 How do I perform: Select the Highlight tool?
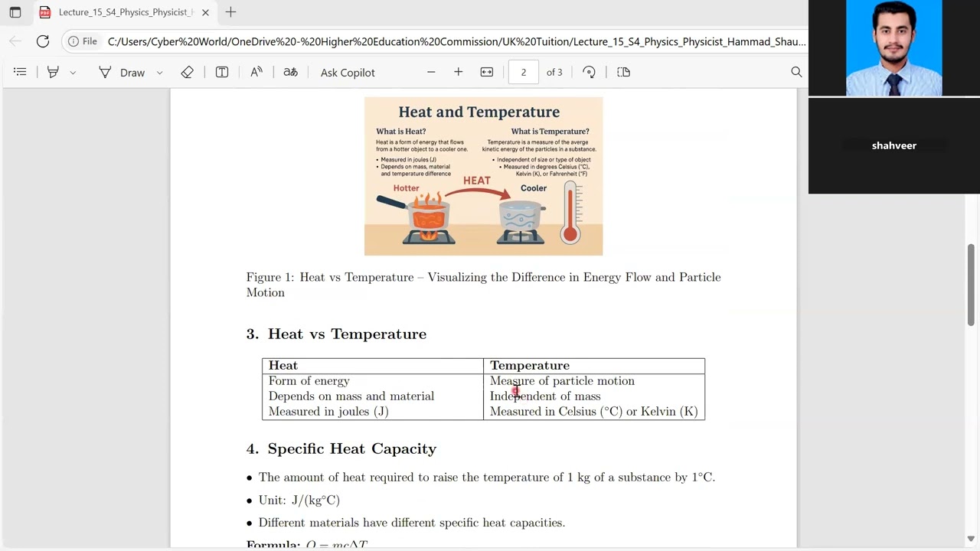click(53, 72)
